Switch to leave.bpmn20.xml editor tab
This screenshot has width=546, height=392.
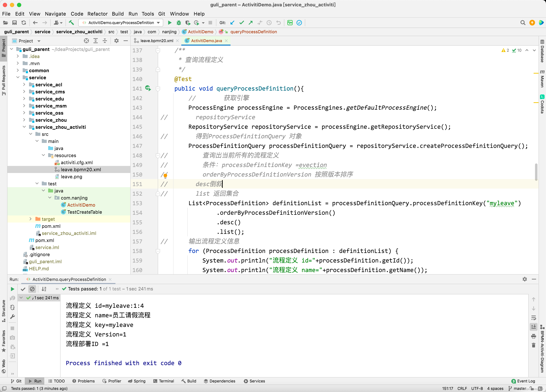(157, 41)
